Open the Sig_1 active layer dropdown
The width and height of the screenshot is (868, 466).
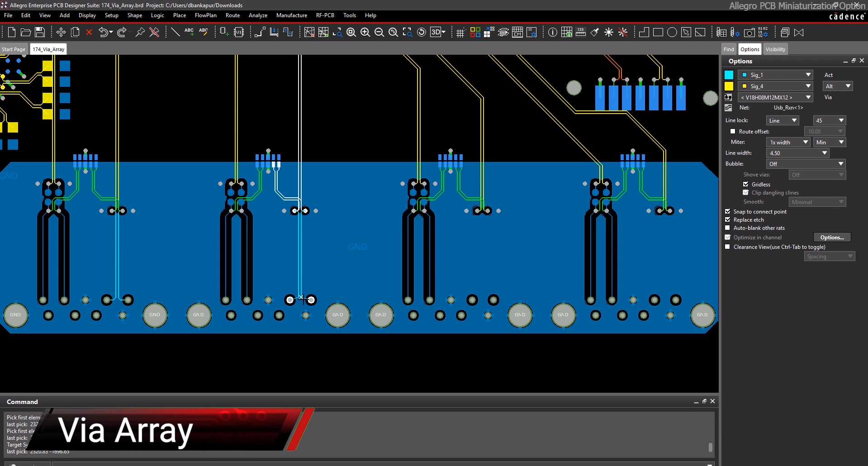808,75
